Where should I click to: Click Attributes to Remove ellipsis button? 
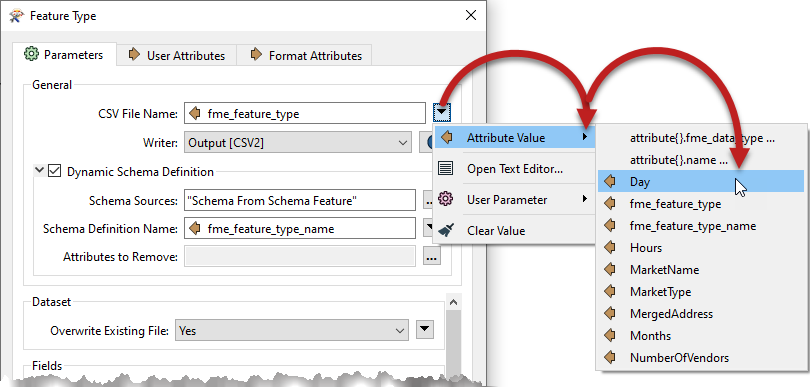432,256
